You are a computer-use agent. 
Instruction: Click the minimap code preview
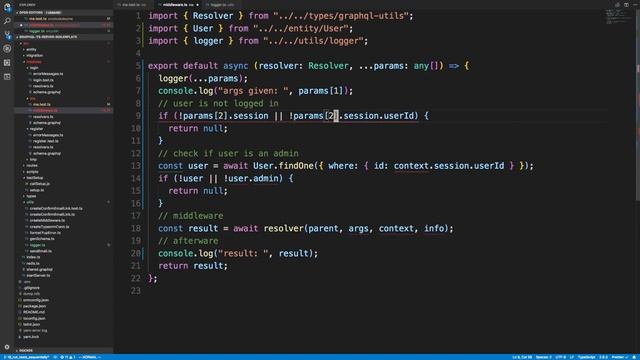619,16
